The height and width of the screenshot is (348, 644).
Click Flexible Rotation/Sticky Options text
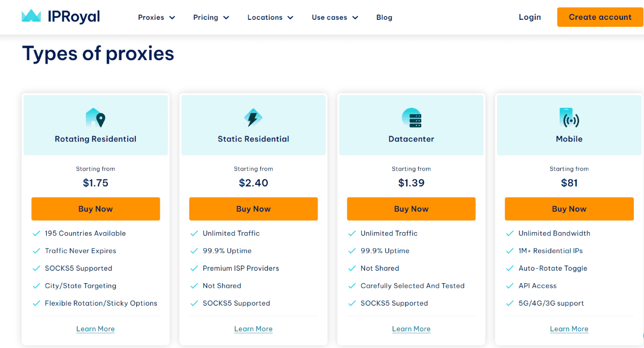[x=101, y=303]
